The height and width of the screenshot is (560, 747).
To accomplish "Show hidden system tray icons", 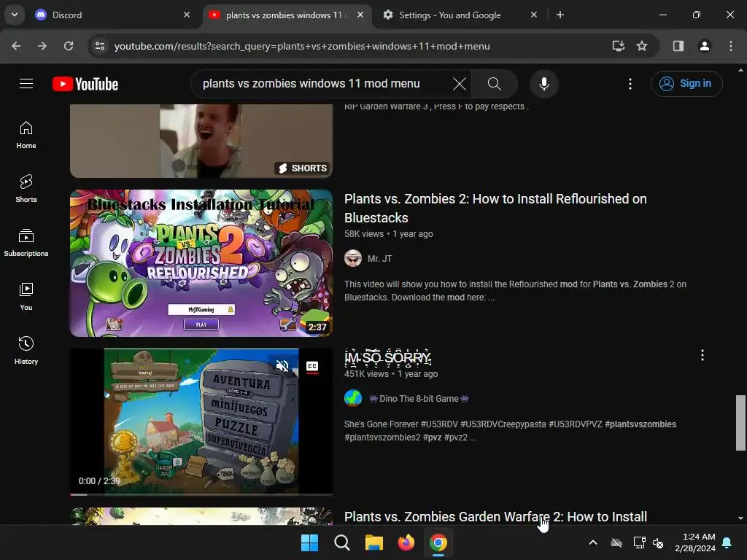I will (593, 542).
